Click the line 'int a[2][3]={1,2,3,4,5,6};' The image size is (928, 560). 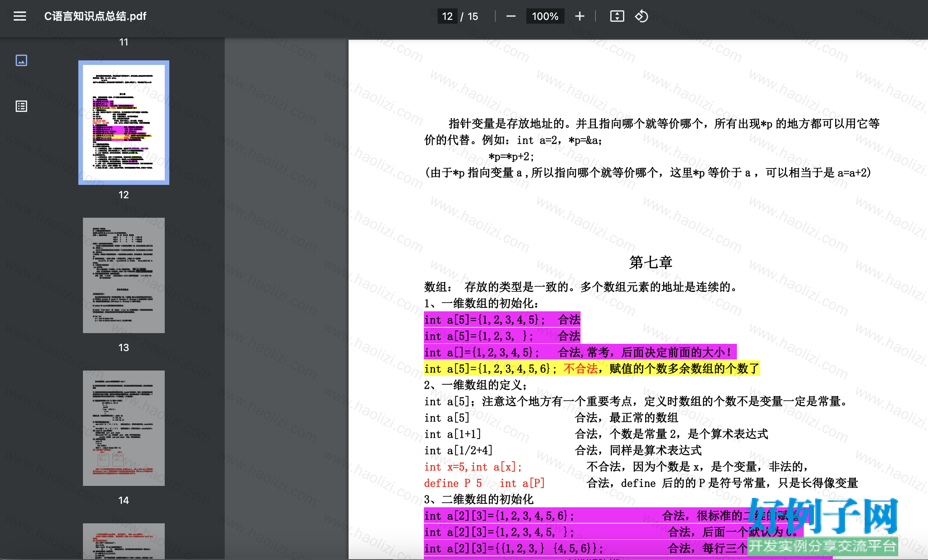tap(499, 516)
